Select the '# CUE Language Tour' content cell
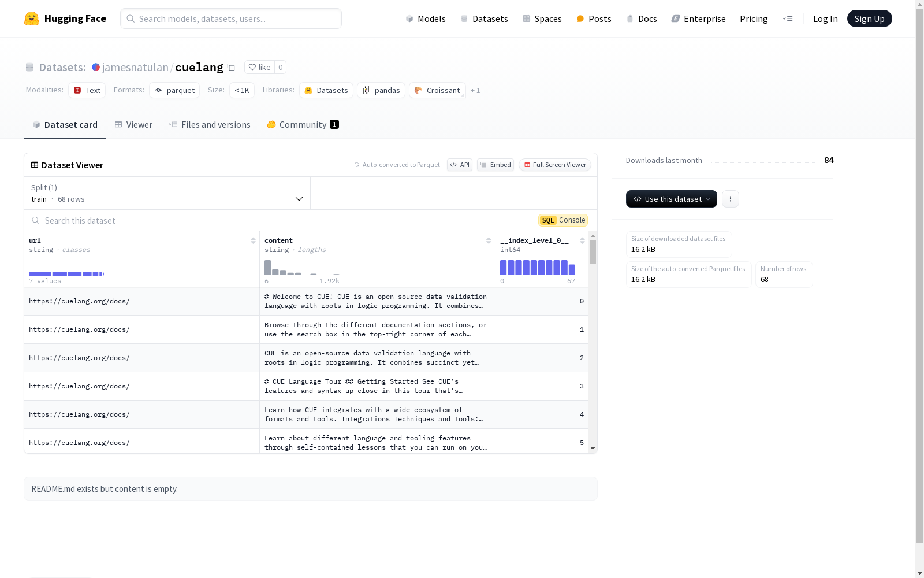Image resolution: width=924 pixels, height=578 pixels. [377, 386]
